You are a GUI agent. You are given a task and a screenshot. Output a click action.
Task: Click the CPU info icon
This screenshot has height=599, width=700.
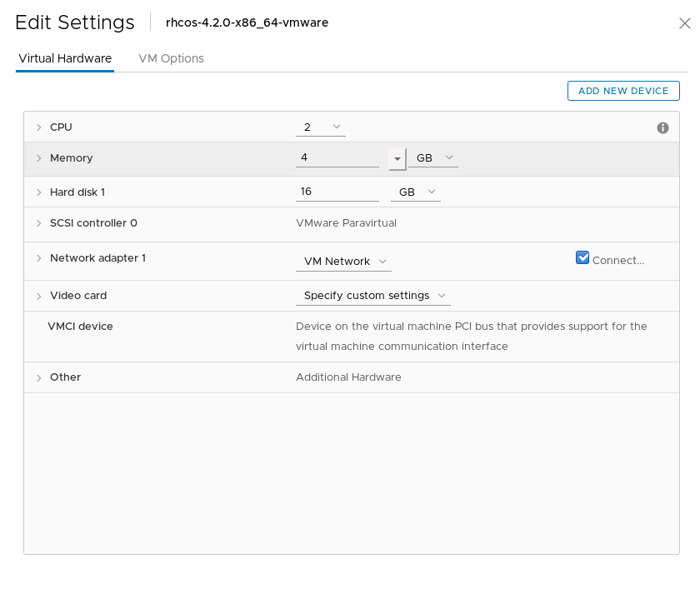pos(662,127)
